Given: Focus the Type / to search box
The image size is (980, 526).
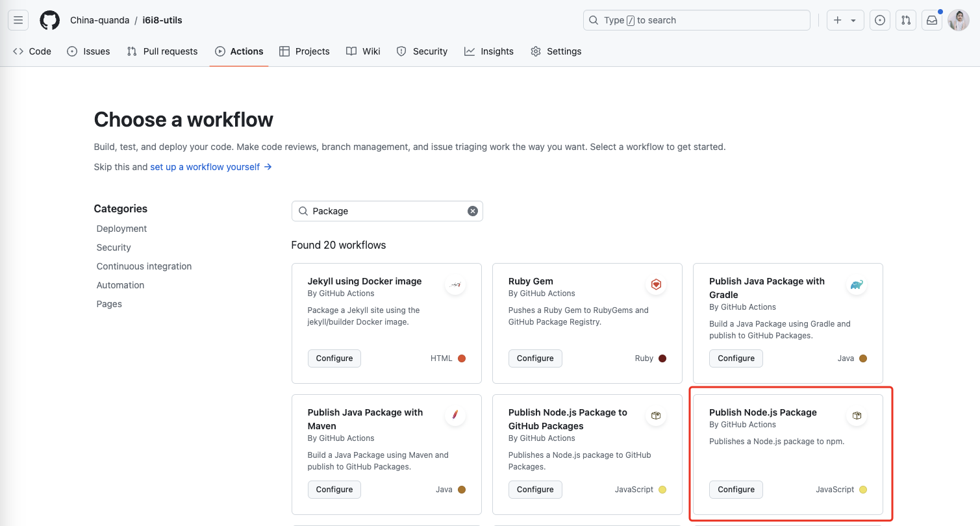Looking at the screenshot, I should pyautogui.click(x=697, y=20).
